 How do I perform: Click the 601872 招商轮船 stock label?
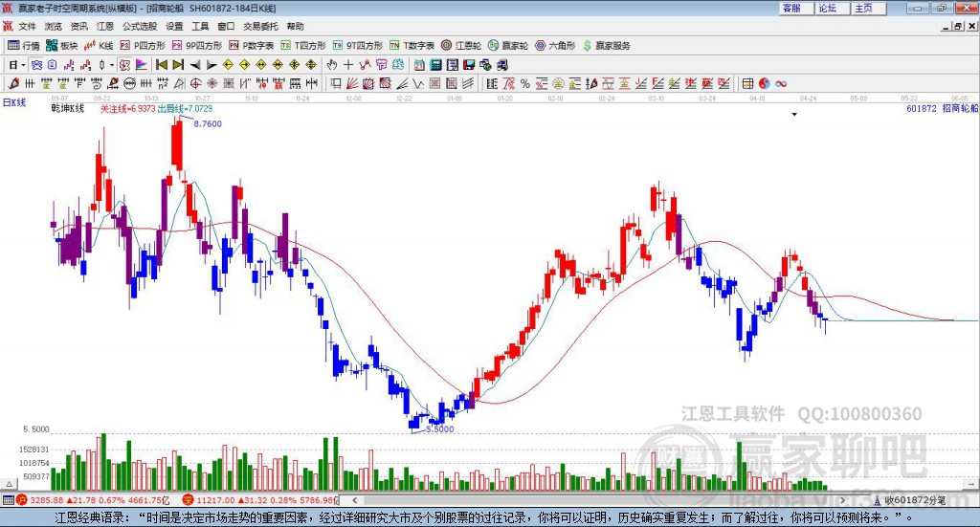pyautogui.click(x=942, y=109)
